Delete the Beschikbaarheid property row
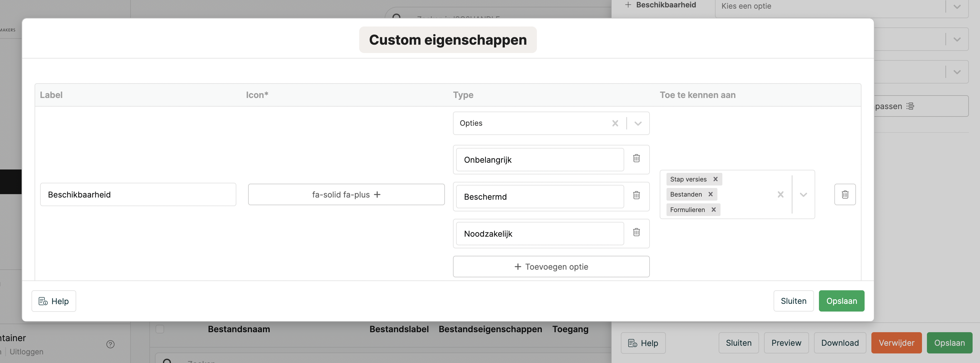This screenshot has width=980, height=363. (845, 195)
